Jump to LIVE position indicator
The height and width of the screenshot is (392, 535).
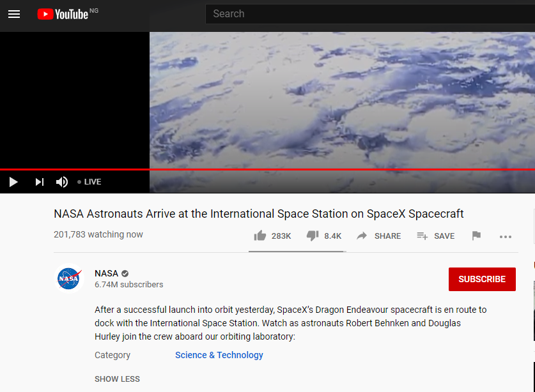pyautogui.click(x=89, y=182)
